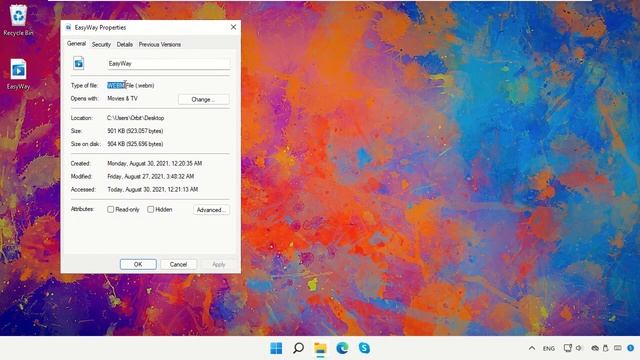Click the OneDrive cloud tray icon
The width and height of the screenshot is (640, 360).
[x=595, y=348]
